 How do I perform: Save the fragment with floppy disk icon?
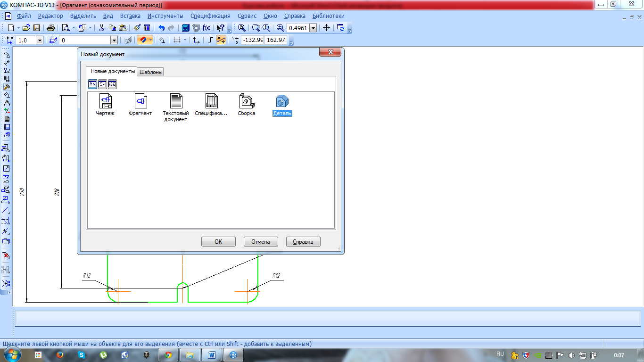(x=36, y=28)
